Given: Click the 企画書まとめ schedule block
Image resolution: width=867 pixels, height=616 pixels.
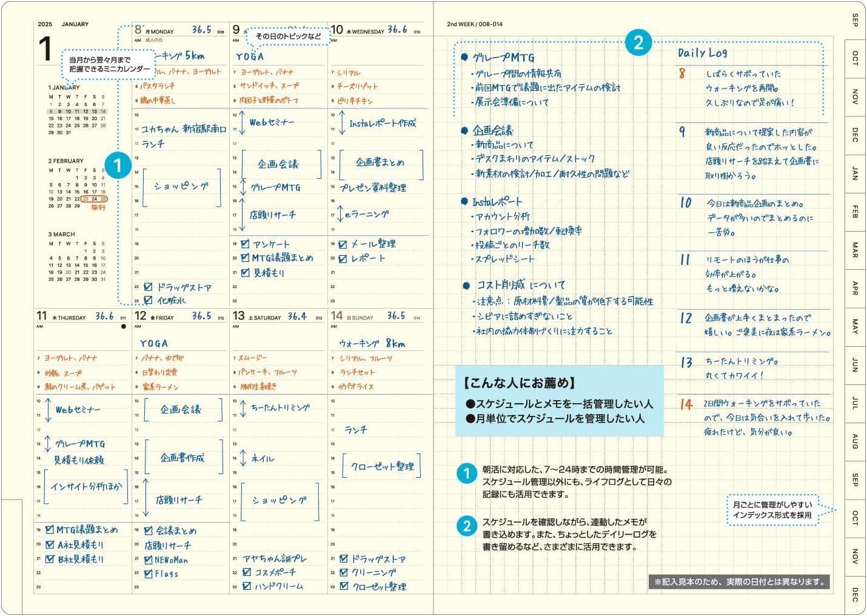Looking at the screenshot, I should point(381,162).
